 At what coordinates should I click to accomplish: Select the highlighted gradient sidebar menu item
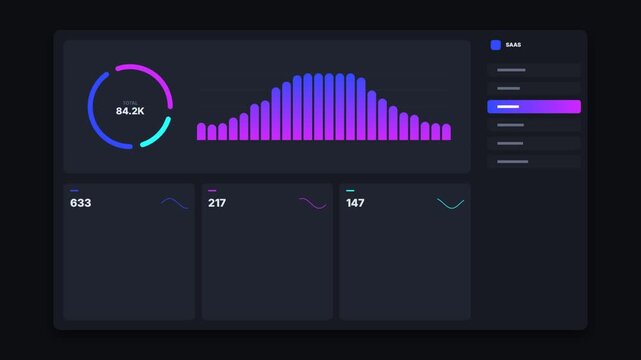pos(534,107)
